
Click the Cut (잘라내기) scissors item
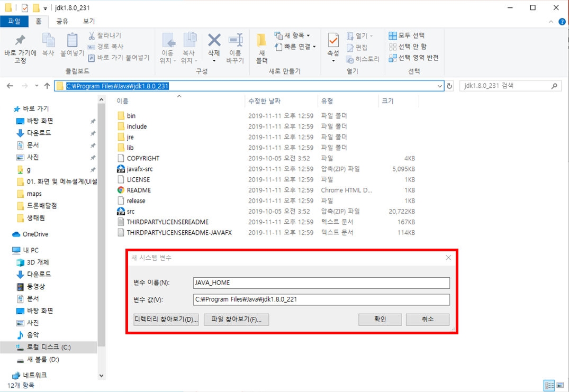[105, 35]
